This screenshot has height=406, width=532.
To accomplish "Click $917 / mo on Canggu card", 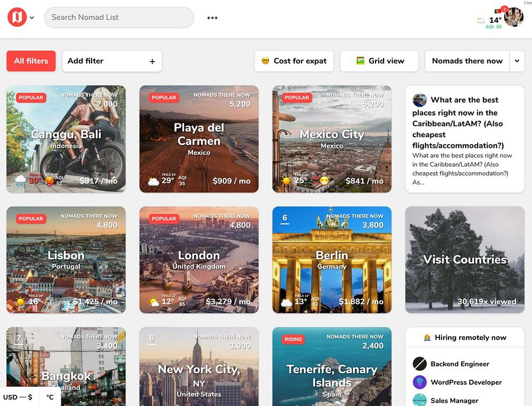I will click(x=99, y=181).
